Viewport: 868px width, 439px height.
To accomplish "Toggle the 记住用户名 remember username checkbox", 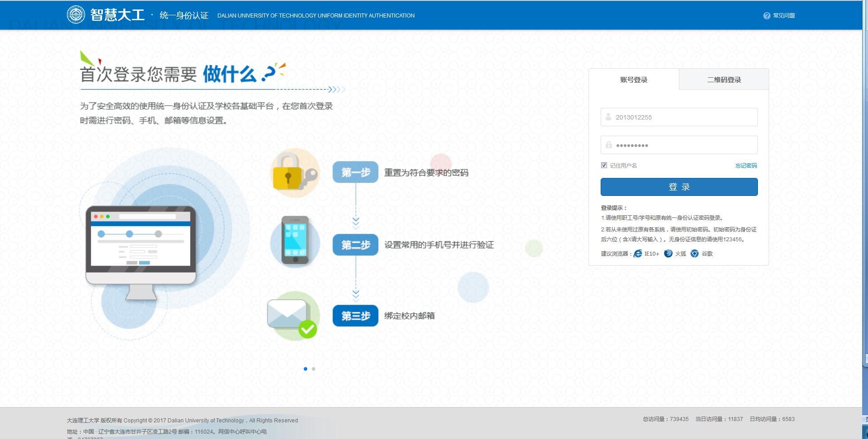I will [604, 165].
